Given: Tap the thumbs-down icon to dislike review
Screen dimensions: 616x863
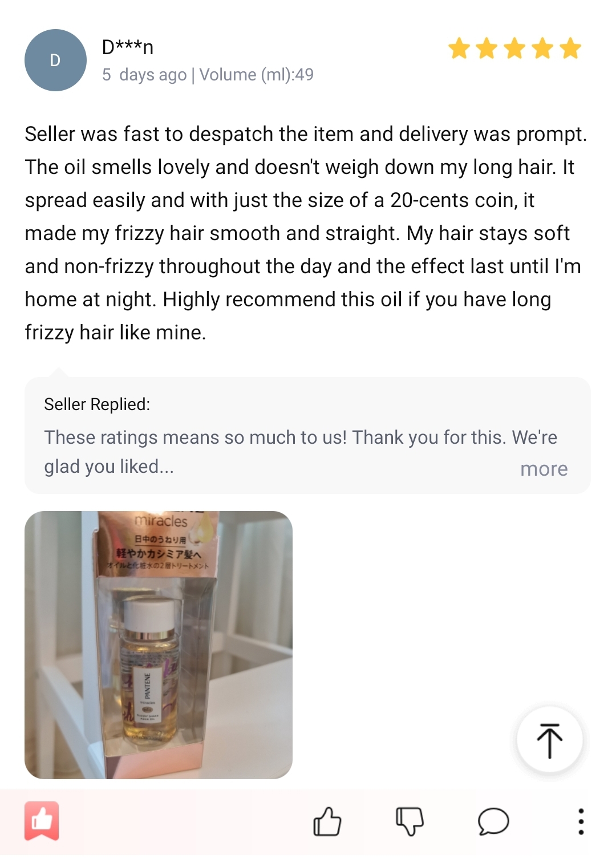Looking at the screenshot, I should tap(410, 821).
